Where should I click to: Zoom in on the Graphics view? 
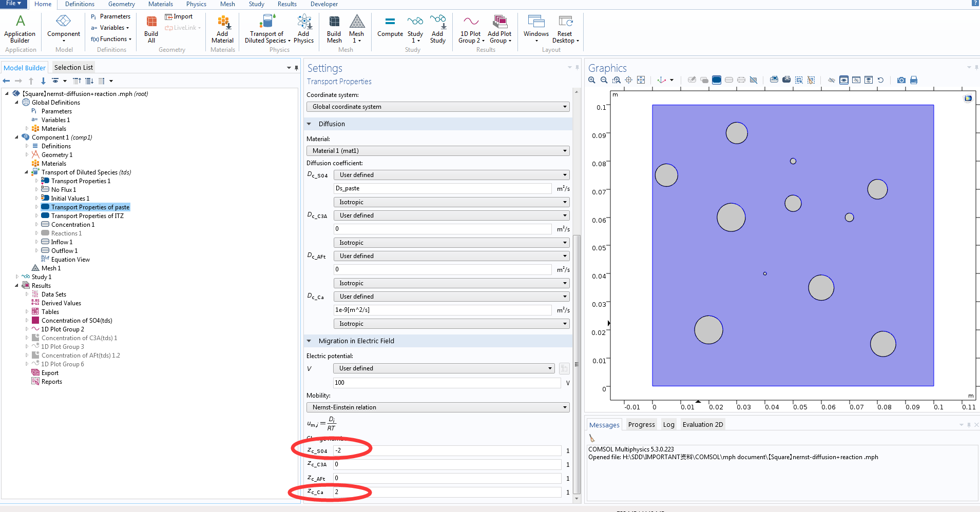[x=592, y=80]
